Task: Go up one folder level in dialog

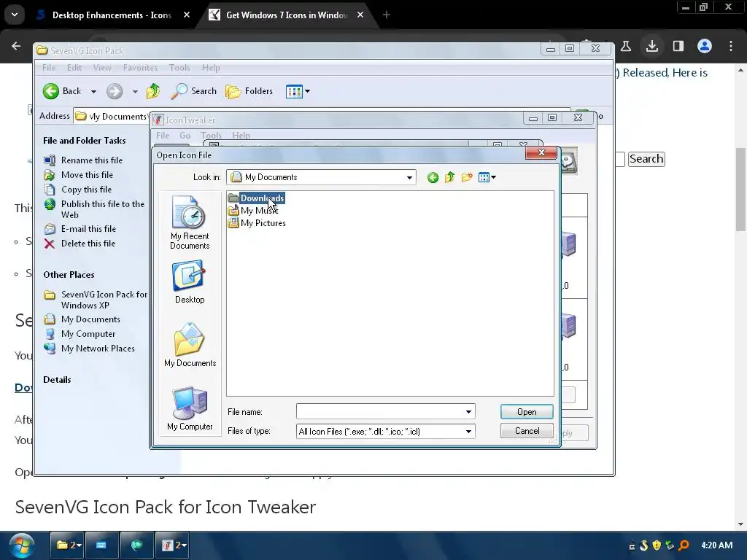Action: pyautogui.click(x=449, y=178)
